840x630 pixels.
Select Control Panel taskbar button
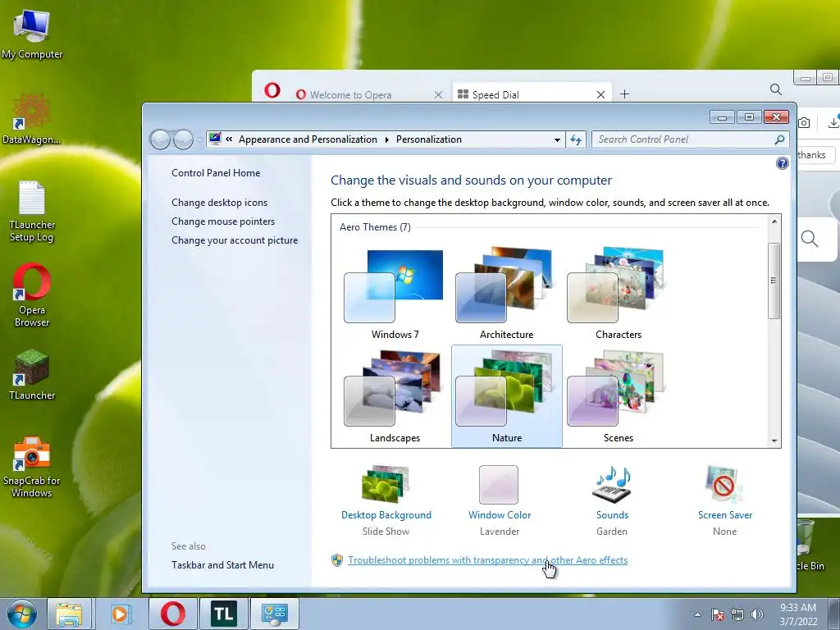[274, 614]
